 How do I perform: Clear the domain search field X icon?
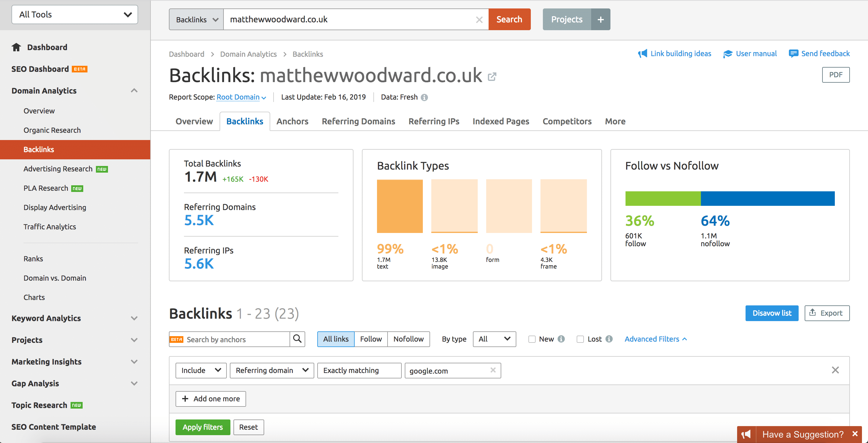[479, 20]
